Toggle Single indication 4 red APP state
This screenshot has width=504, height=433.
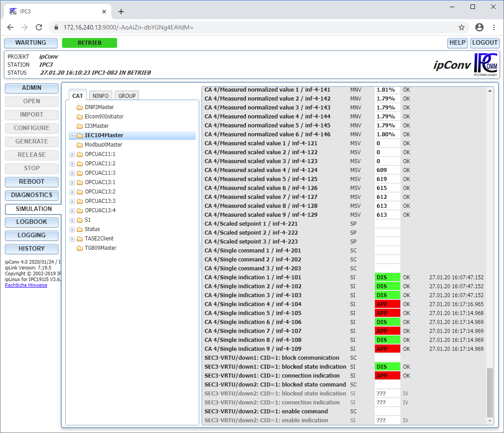click(387, 304)
